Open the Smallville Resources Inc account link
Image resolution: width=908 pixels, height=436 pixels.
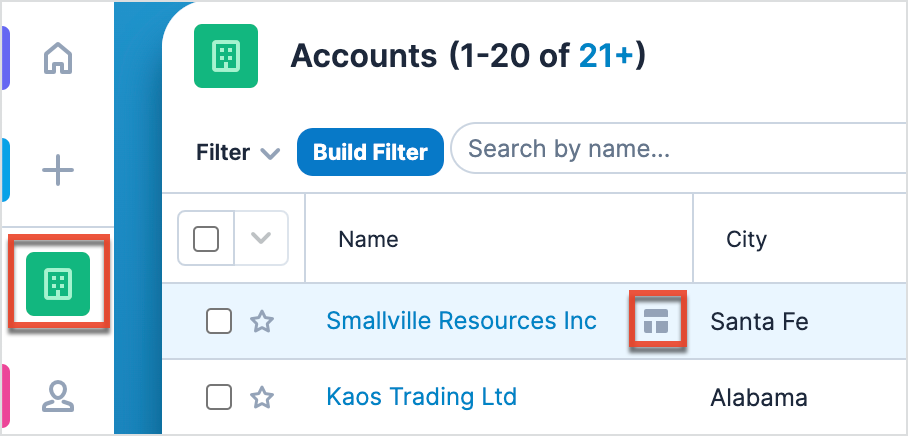point(461,321)
